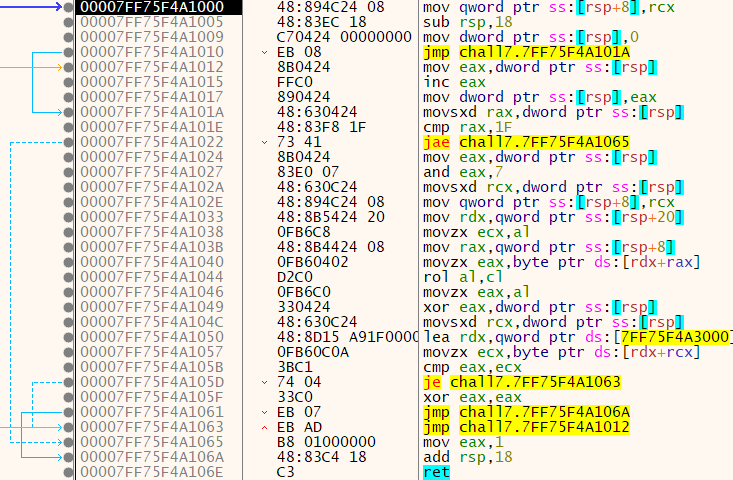Image resolution: width=733 pixels, height=480 pixels.
Task: Click the highlighted ret instruction
Action: click(436, 472)
